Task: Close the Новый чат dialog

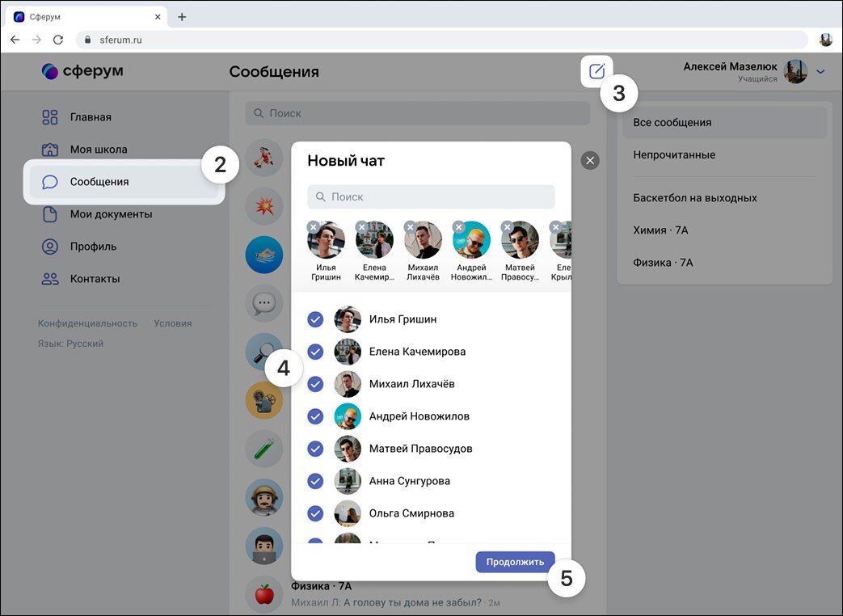Action: (x=590, y=160)
